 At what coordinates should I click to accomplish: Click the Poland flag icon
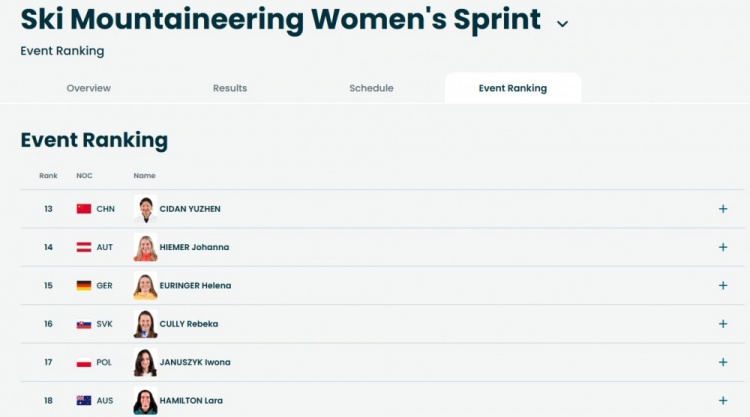coord(84,362)
